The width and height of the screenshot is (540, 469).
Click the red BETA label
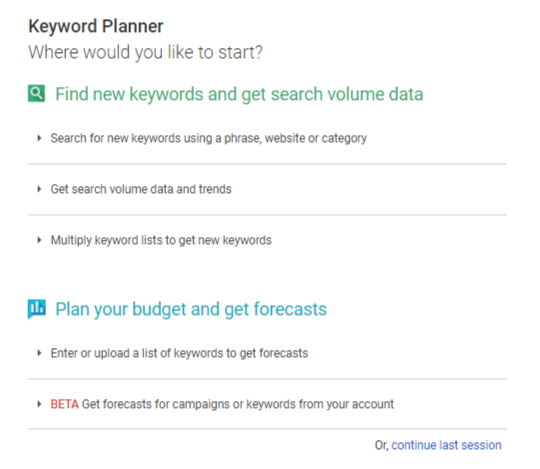click(x=65, y=404)
